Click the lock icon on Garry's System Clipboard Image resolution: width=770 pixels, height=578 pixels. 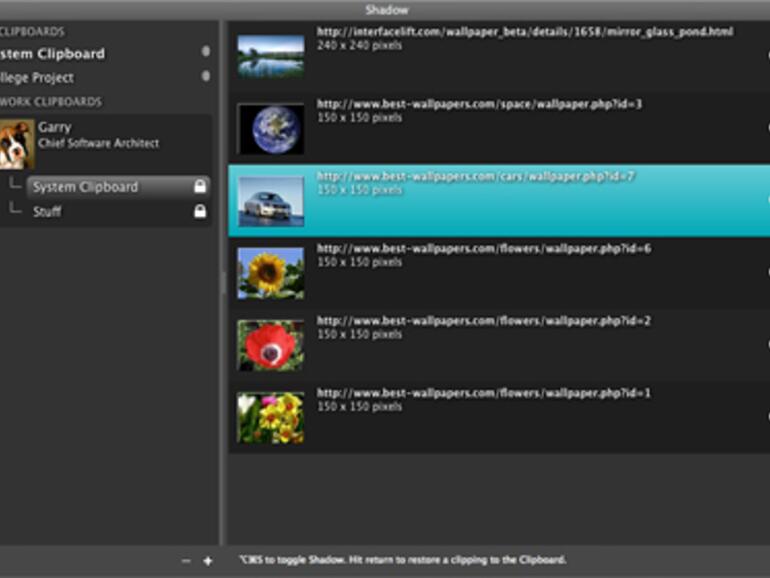200,186
